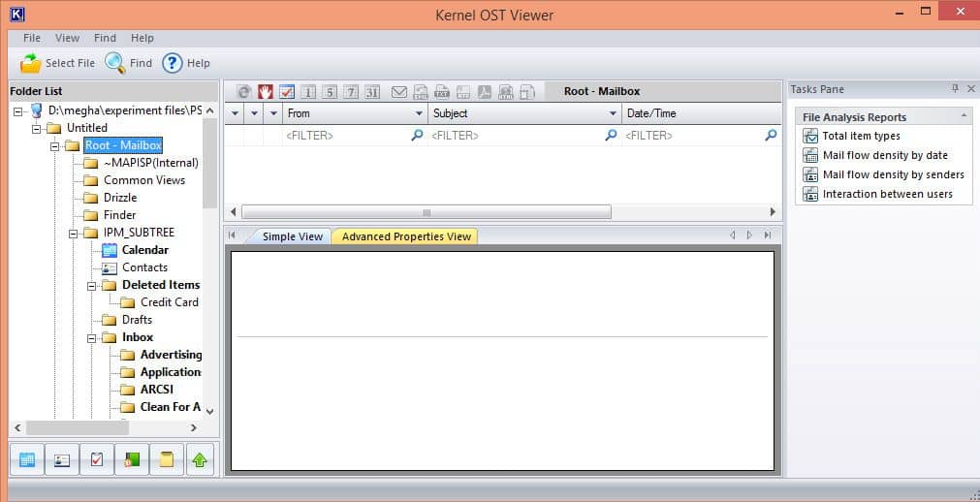This screenshot has width=980, height=502.
Task: Collapse the D:\megha file root node
Action: pos(17,111)
